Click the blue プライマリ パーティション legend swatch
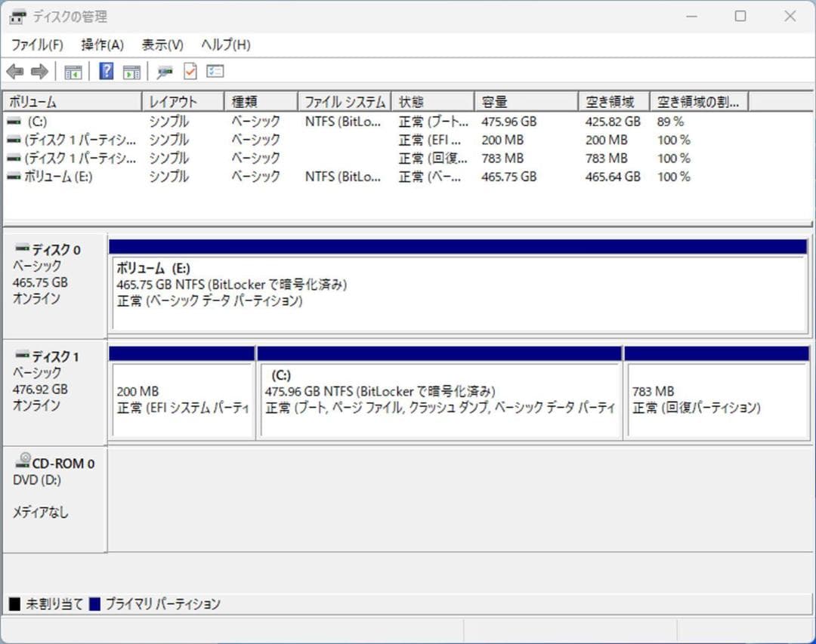This screenshot has height=644, width=816. coord(94,603)
